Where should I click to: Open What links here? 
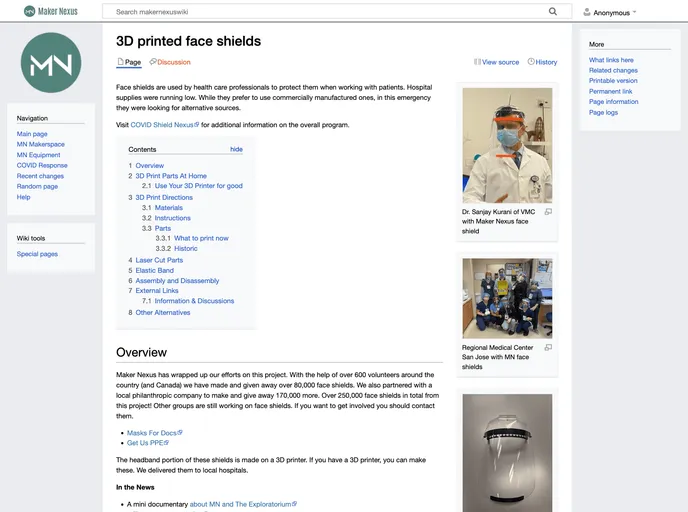[611, 60]
